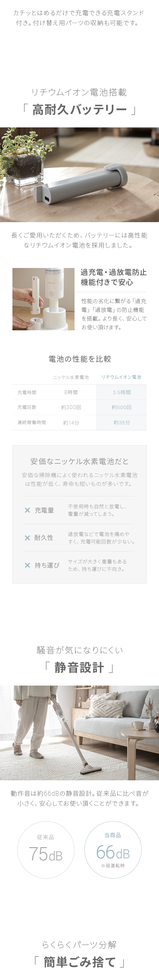This screenshot has height=980, width=159.
Task: Click the 簡単ごみ捨て heading
Action: pos(79,962)
